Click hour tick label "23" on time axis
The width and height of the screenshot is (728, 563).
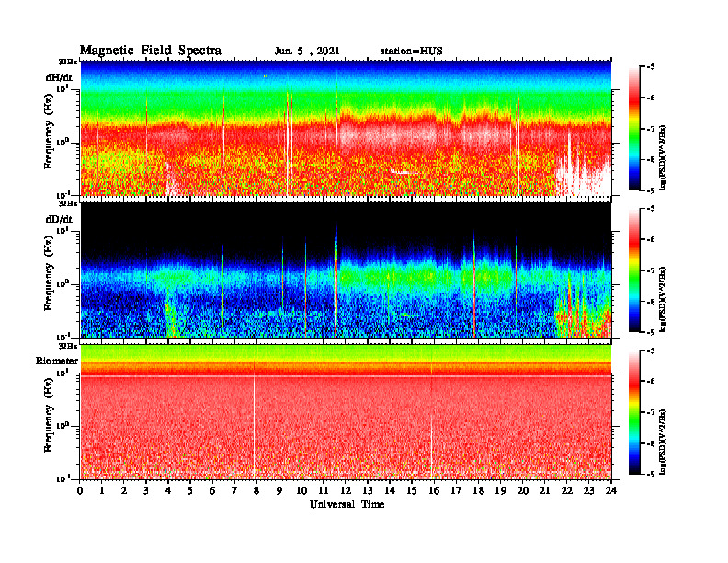pyautogui.click(x=588, y=491)
